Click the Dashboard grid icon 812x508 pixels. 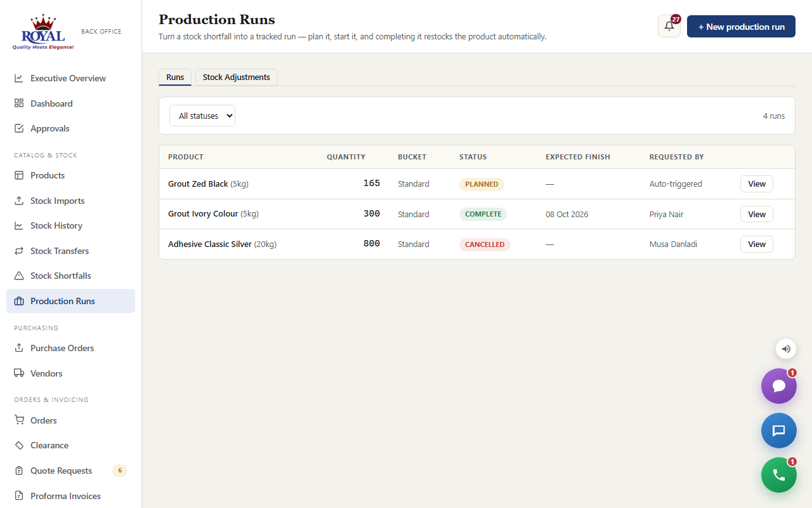19,104
